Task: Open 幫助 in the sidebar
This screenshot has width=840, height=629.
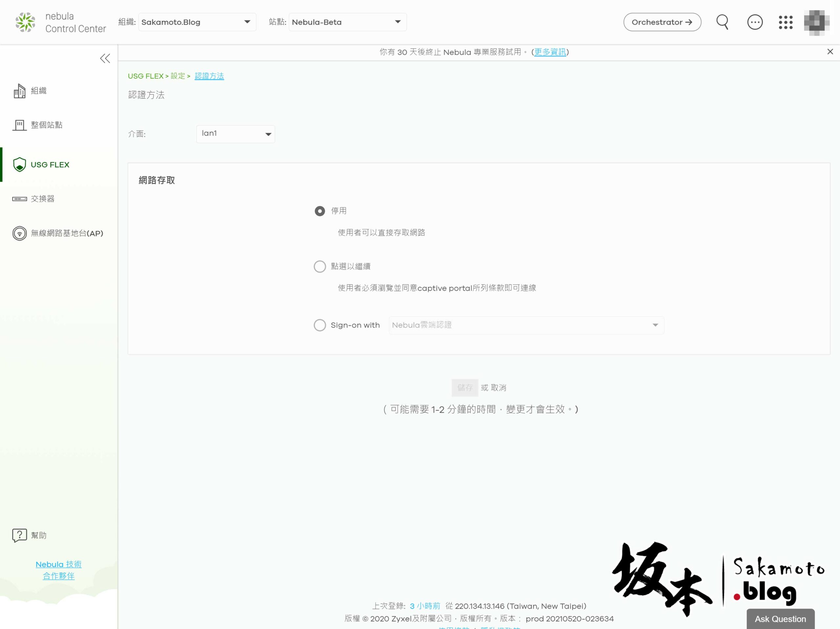Action: [x=39, y=535]
